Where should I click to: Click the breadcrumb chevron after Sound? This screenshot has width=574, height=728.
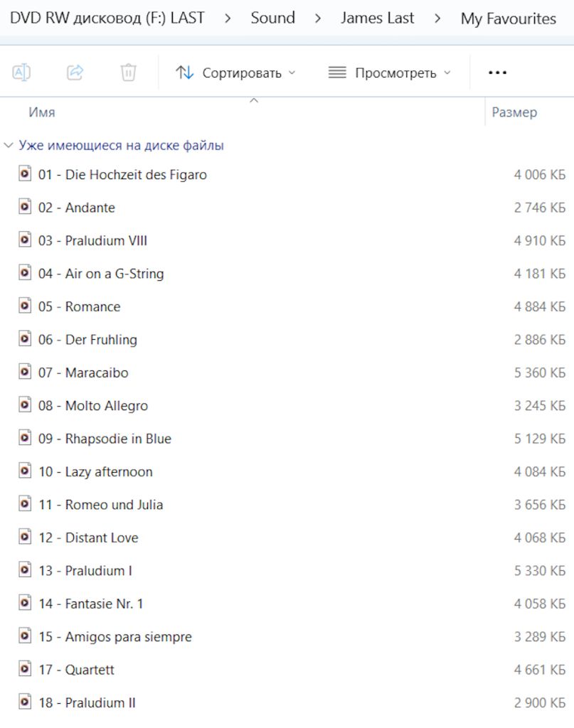point(318,18)
